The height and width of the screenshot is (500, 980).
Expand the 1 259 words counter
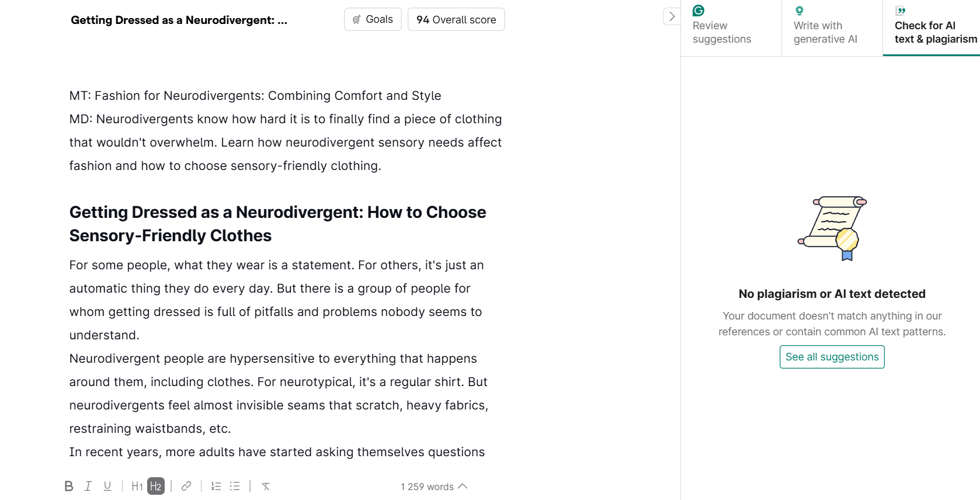[434, 487]
